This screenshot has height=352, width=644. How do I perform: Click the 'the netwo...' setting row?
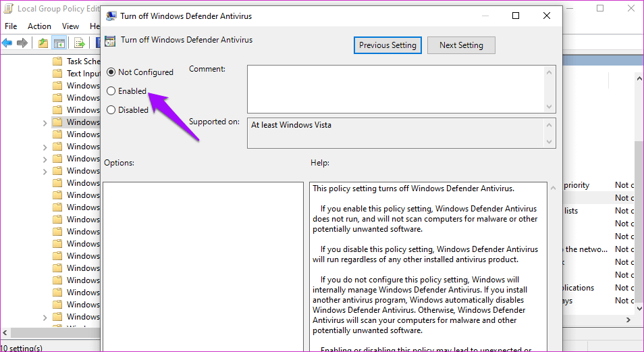(598, 249)
